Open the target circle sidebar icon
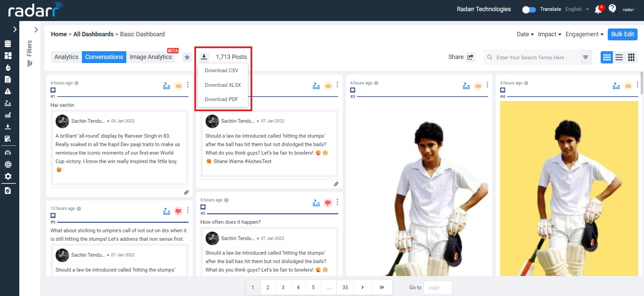This screenshot has height=296, width=644. click(8, 164)
